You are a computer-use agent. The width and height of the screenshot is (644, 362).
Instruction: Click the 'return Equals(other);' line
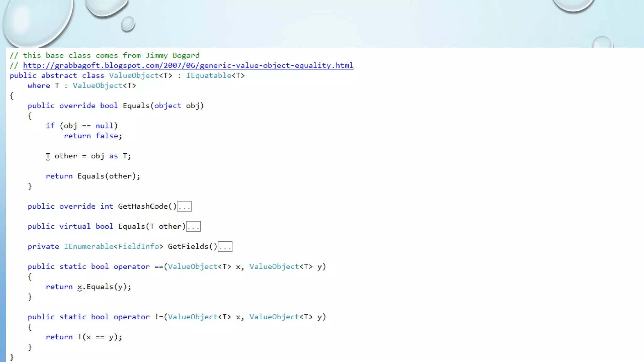(93, 176)
